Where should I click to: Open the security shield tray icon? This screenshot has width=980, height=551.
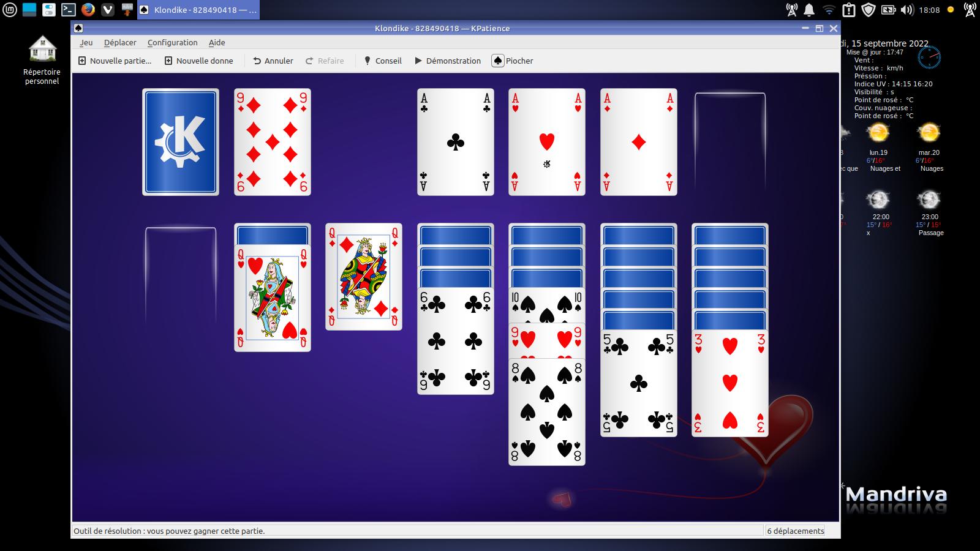pyautogui.click(x=868, y=10)
